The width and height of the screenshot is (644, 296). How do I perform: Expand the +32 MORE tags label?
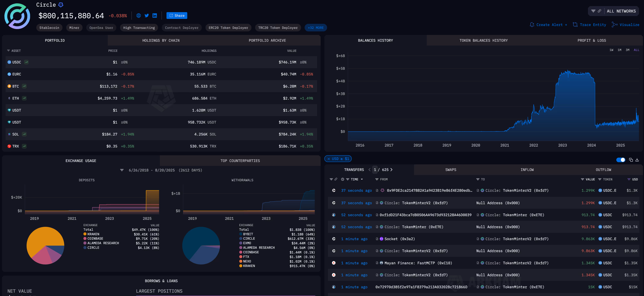click(316, 28)
